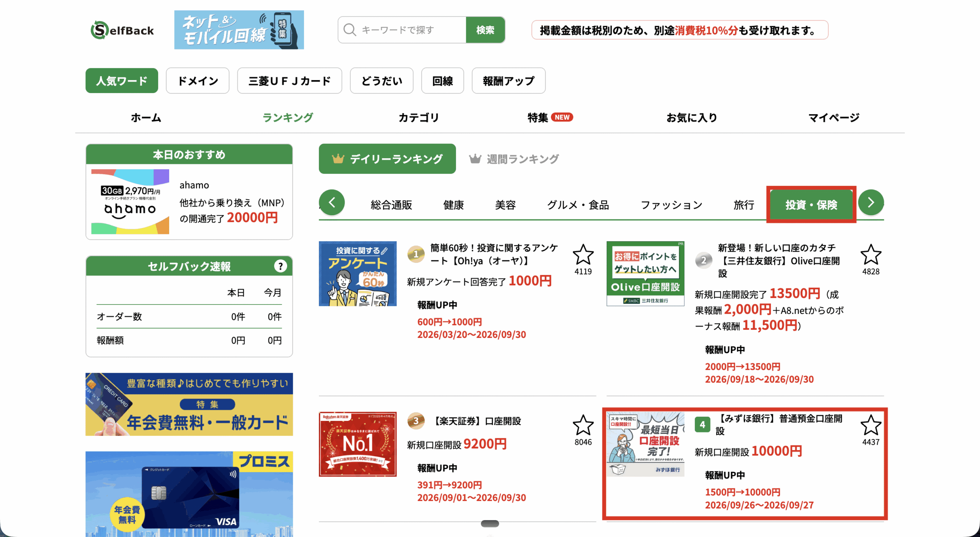Image resolution: width=980 pixels, height=537 pixels.
Task: Select the 旅行 category tab
Action: pos(744,205)
